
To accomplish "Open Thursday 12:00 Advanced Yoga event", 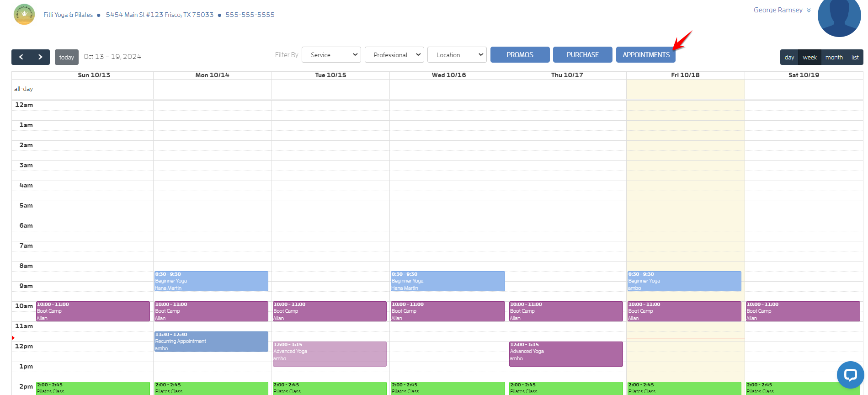I will click(566, 354).
